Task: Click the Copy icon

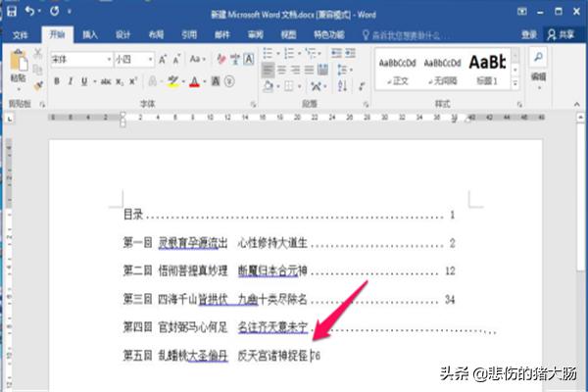Action: [x=38, y=70]
